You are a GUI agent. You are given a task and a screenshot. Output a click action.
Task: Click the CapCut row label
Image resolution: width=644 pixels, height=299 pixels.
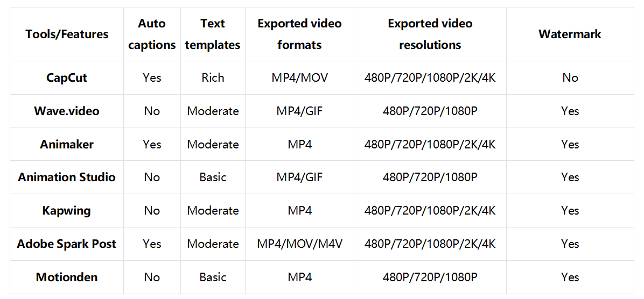(x=67, y=78)
